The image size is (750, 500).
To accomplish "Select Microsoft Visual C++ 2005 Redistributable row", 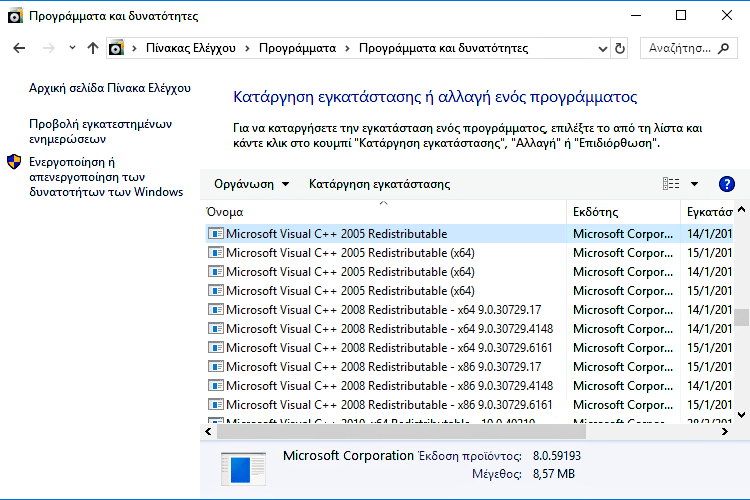I will click(469, 233).
